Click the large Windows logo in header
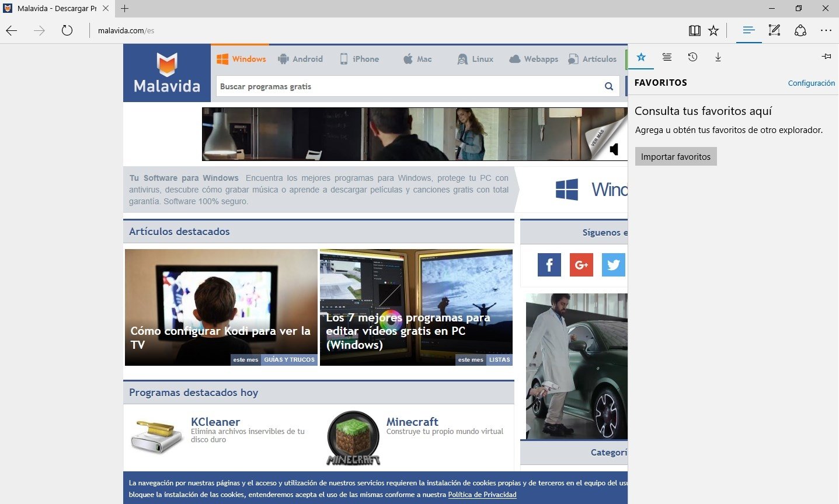 pos(567,190)
